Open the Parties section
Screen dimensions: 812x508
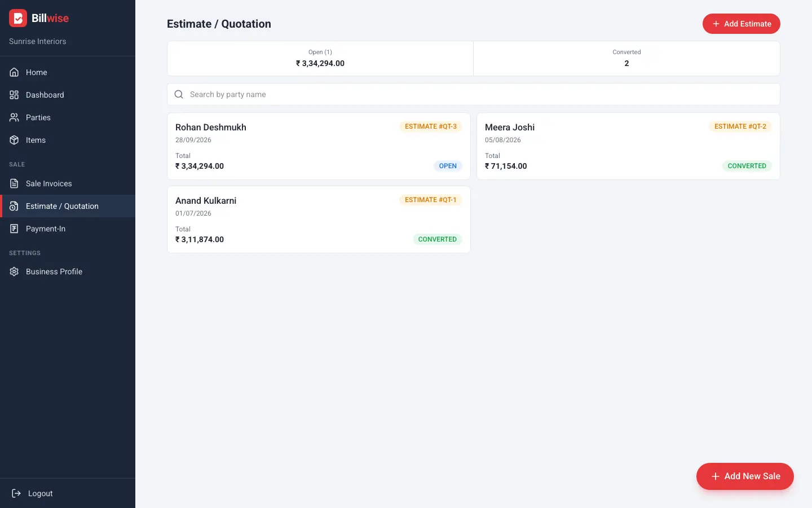point(68,117)
